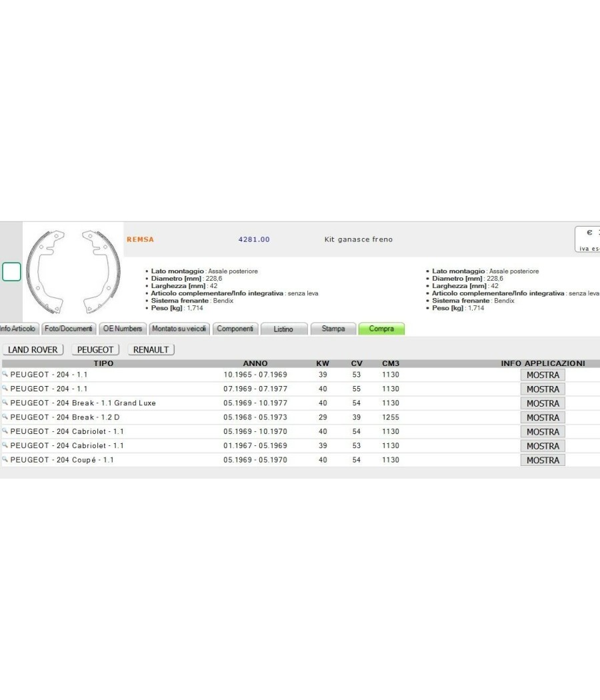Viewport: 600px width, 700px height.
Task: Click the REMSA brand name
Action: 140,239
